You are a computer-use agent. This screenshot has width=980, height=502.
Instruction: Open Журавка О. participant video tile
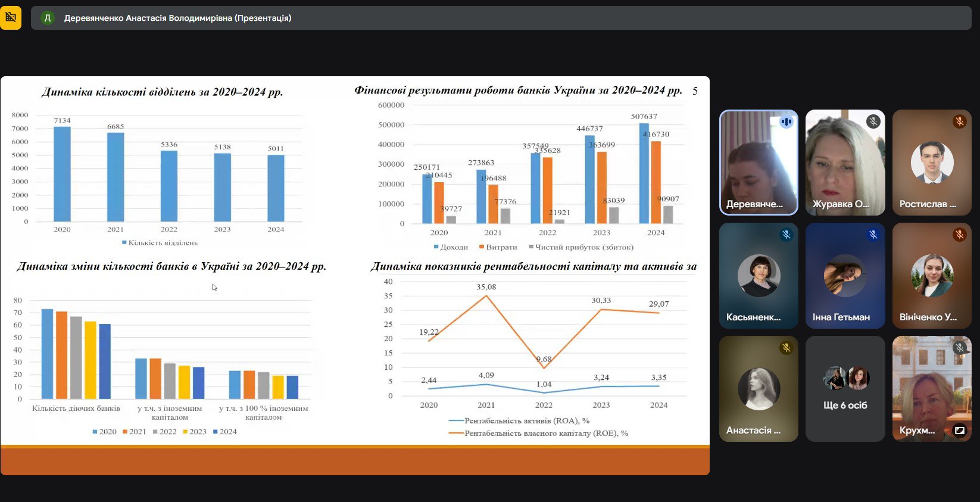tap(845, 162)
